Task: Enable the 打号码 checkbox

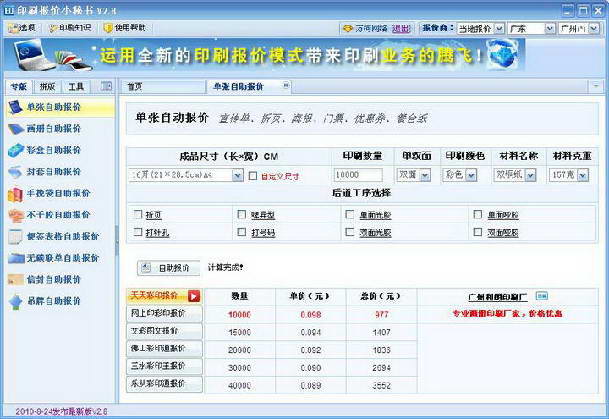Action: click(x=242, y=232)
